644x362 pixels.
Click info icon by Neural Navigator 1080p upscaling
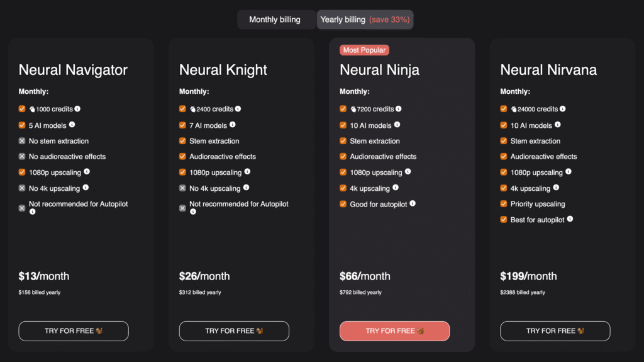(x=87, y=171)
